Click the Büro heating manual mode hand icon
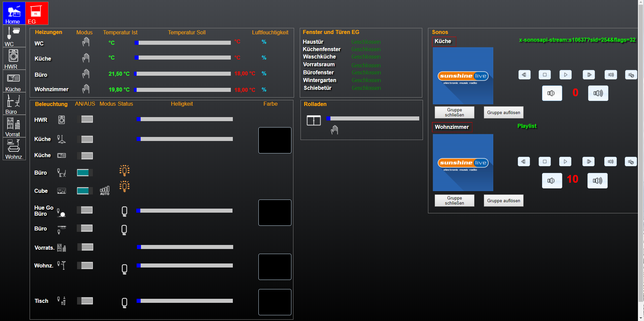 pos(86,74)
